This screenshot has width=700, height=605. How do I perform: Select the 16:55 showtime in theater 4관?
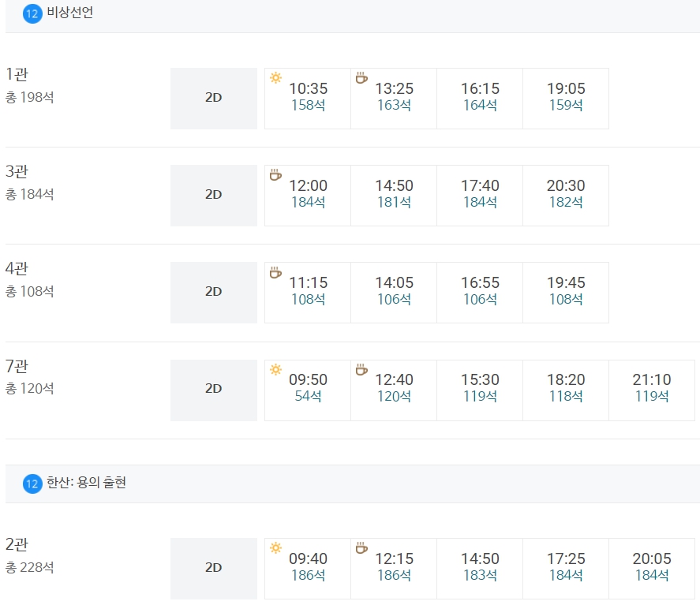point(479,292)
